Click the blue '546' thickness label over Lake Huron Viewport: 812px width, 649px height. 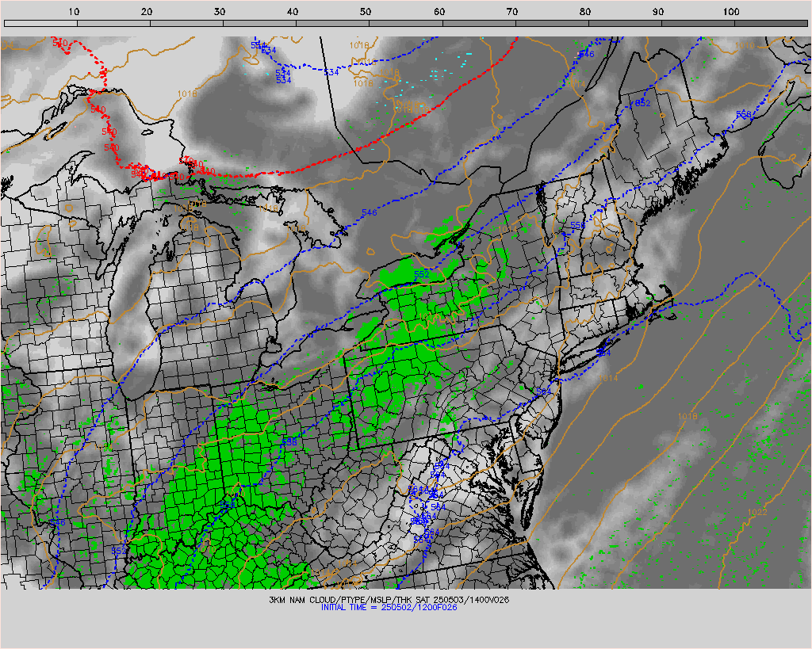click(370, 212)
